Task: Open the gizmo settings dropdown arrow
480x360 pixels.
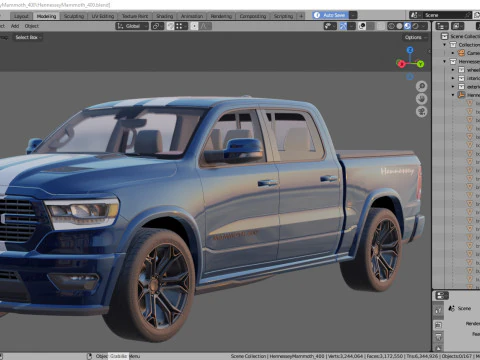Action: pos(351,26)
